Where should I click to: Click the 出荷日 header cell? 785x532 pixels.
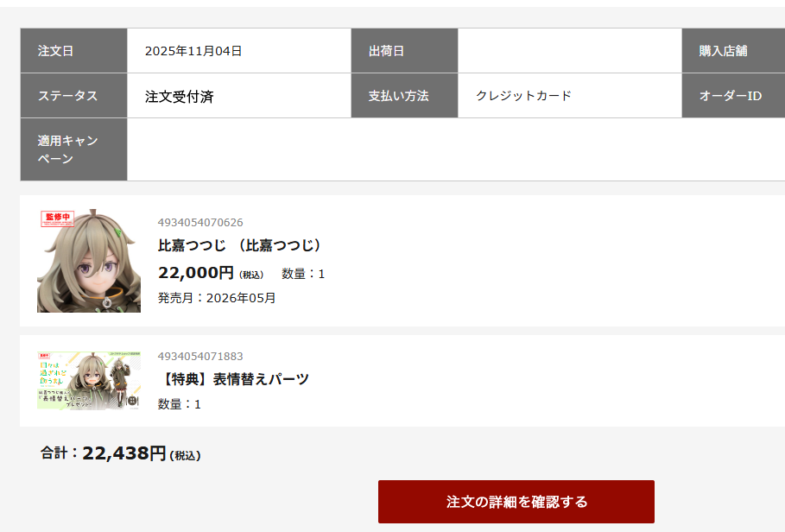pos(404,51)
